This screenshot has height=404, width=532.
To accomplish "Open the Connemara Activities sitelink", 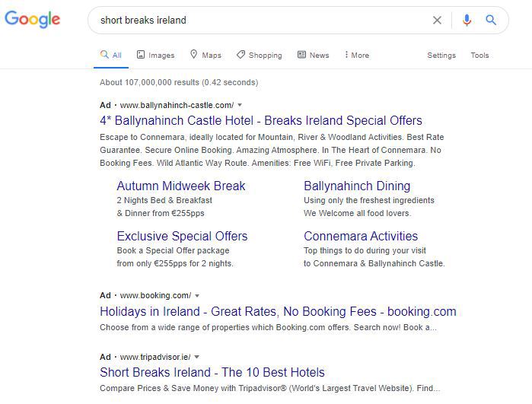I will coord(361,236).
